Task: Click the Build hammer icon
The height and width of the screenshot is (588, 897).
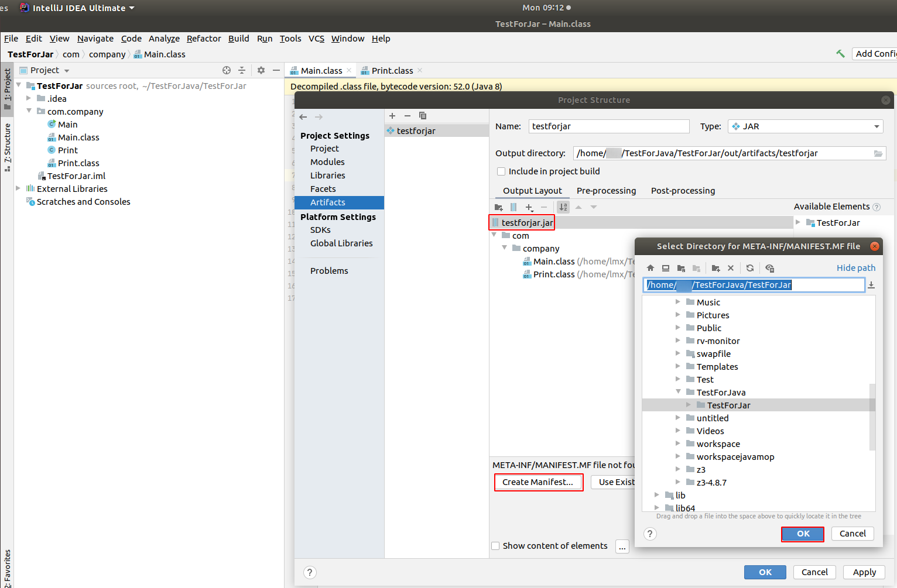Action: pyautogui.click(x=840, y=54)
